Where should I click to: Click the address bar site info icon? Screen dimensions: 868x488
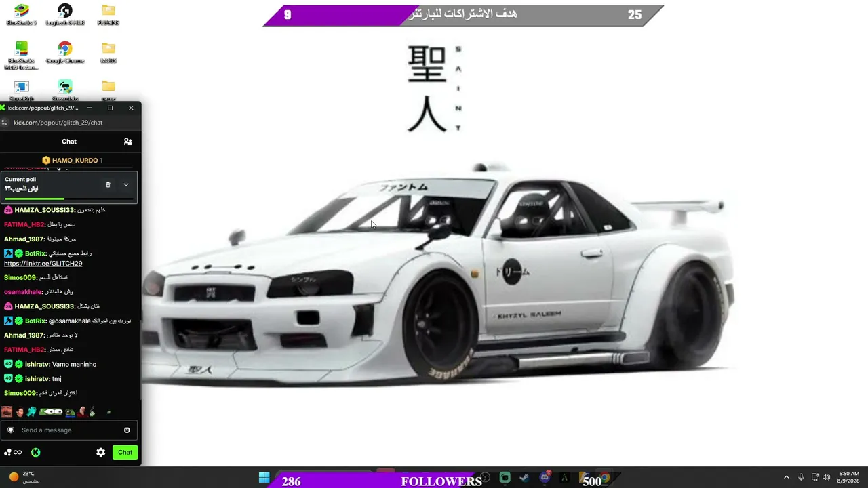[x=5, y=123]
